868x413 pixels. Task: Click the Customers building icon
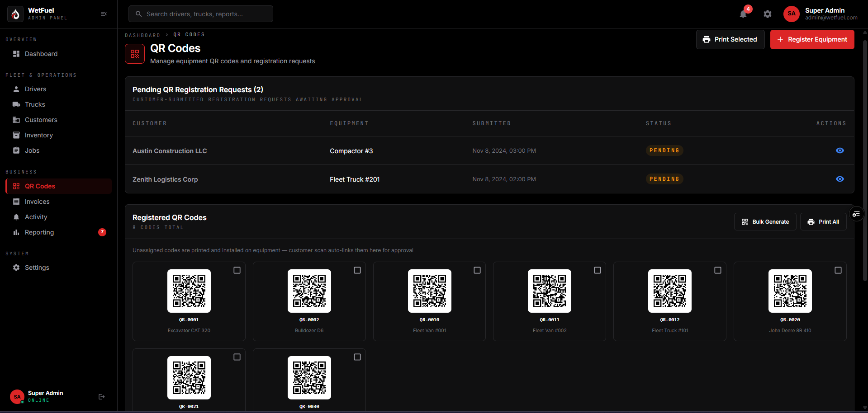(16, 120)
